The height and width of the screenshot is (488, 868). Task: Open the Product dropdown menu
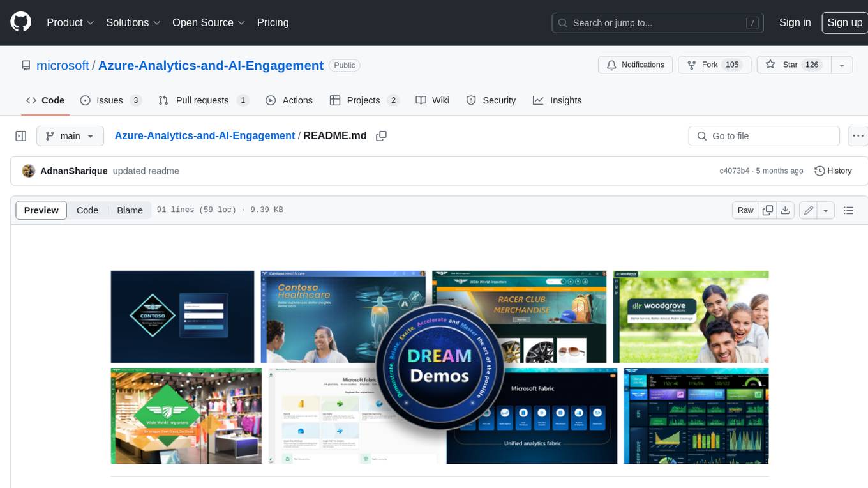click(70, 22)
